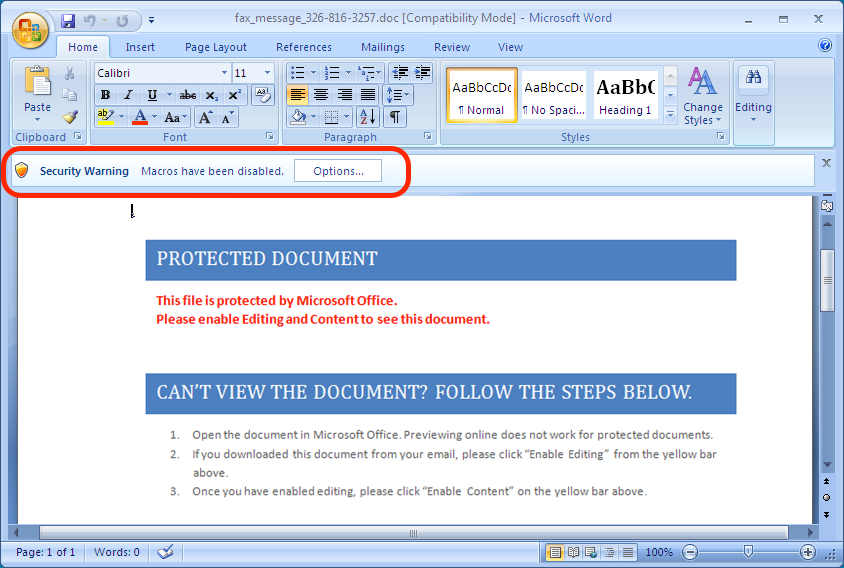
Task: Open Font dialog launcher
Action: point(270,136)
